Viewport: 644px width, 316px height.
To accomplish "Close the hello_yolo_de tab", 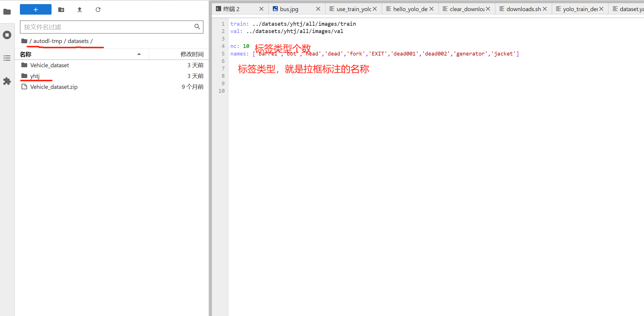I will 431,9.
